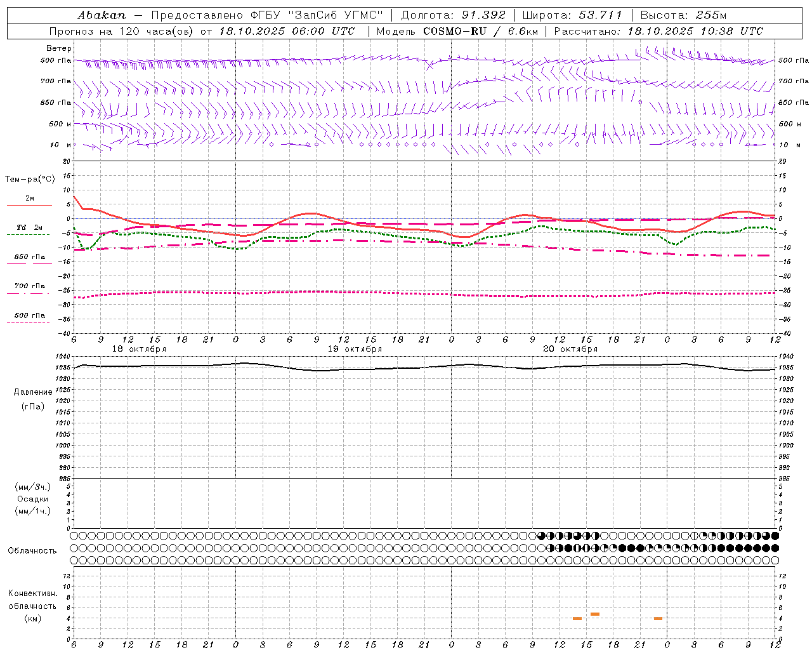
Task: Click the "18 октября" date label
Action: point(139,349)
